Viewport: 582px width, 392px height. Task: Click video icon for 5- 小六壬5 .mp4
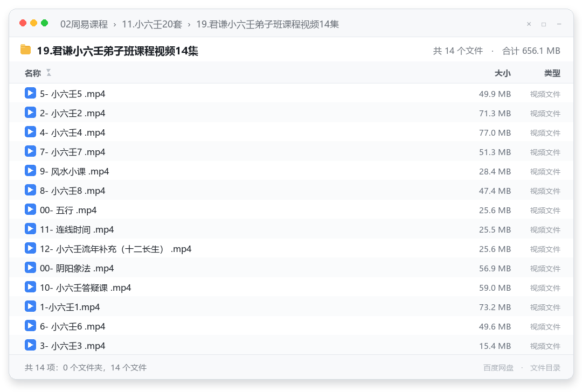(30, 93)
